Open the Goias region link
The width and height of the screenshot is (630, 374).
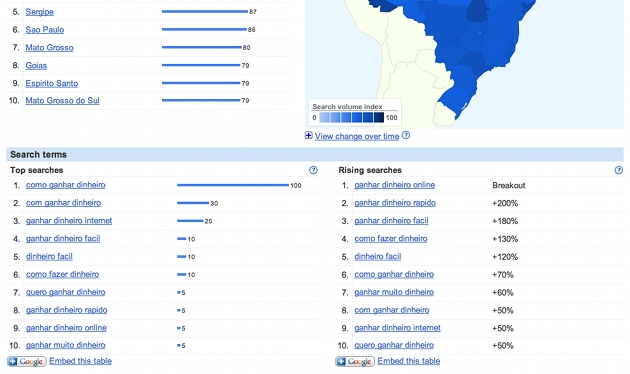36,65
